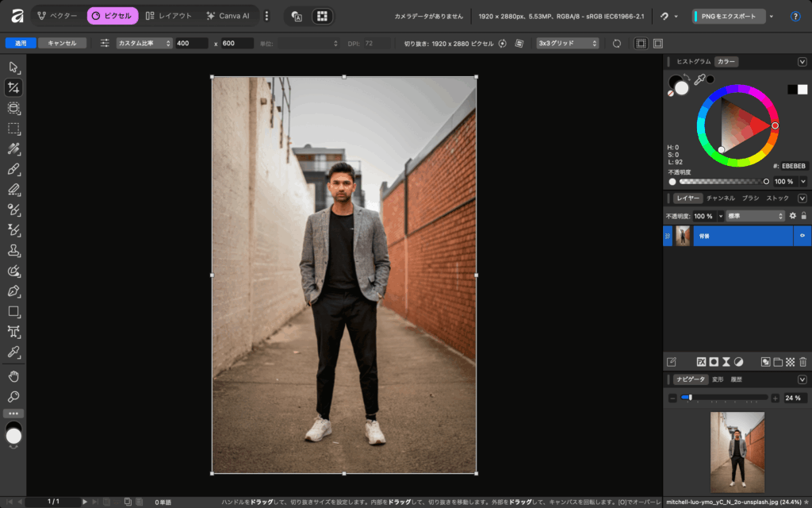
Task: Hide the 背景 layer with eye icon
Action: pos(802,236)
